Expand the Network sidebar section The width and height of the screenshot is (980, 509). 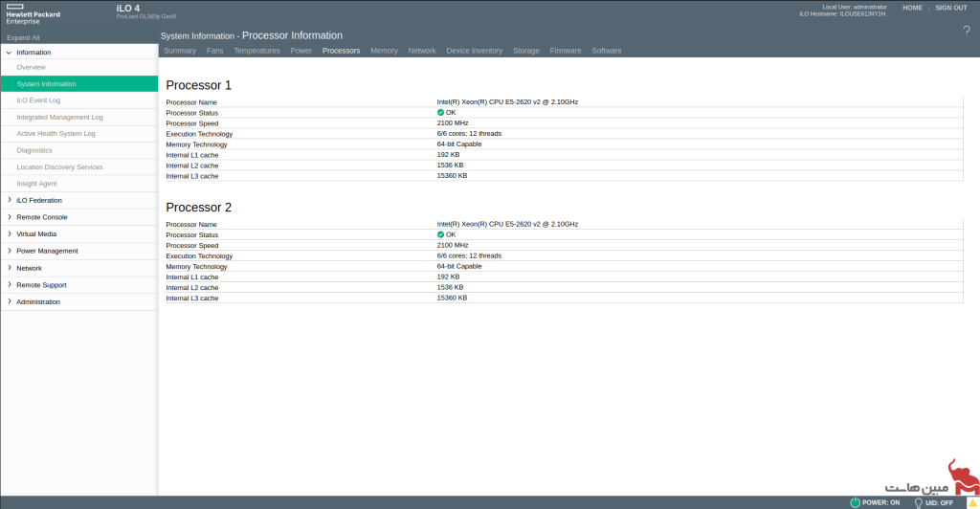9,267
